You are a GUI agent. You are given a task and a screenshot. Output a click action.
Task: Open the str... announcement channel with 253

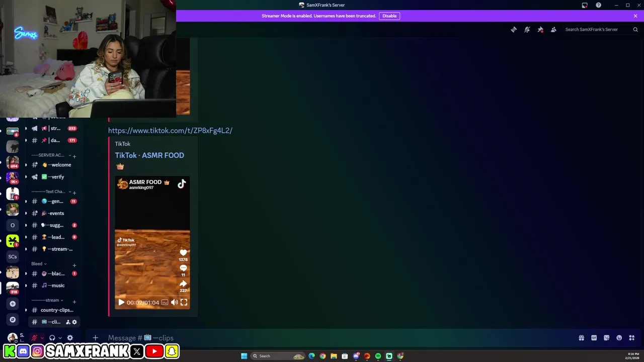(53, 128)
